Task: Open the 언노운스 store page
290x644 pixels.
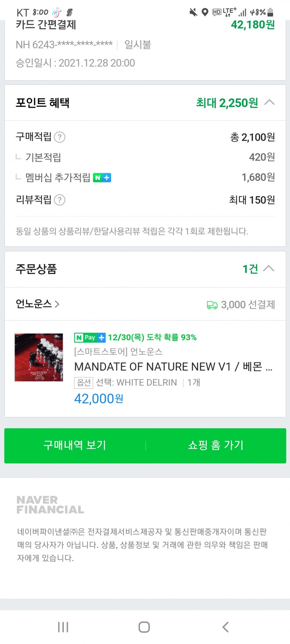Action: pyautogui.click(x=37, y=304)
